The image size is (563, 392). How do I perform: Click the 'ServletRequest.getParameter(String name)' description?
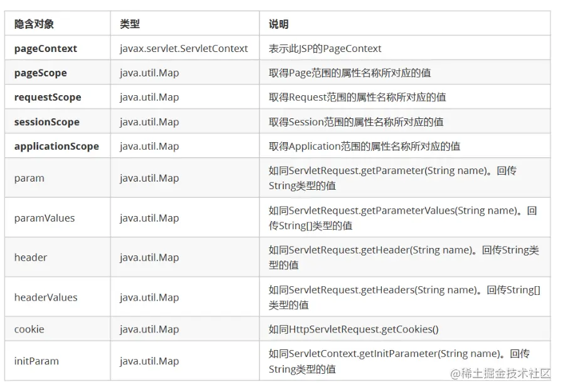[392, 178]
